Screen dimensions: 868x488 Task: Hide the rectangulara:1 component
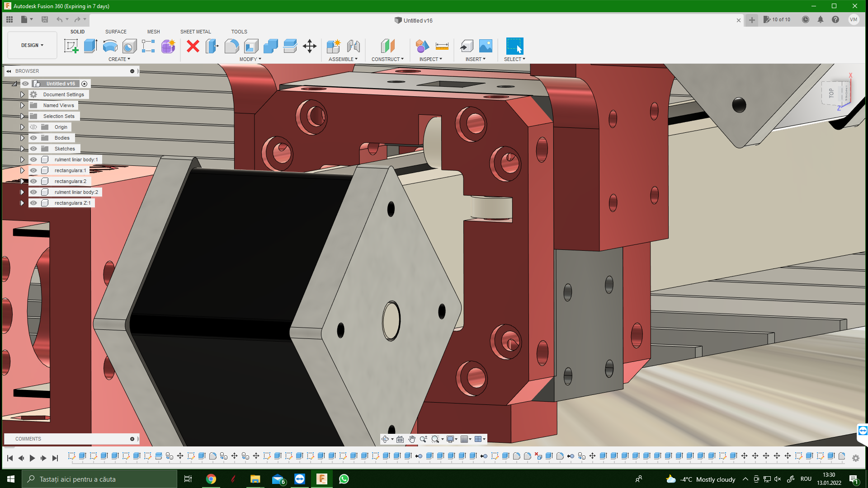33,170
